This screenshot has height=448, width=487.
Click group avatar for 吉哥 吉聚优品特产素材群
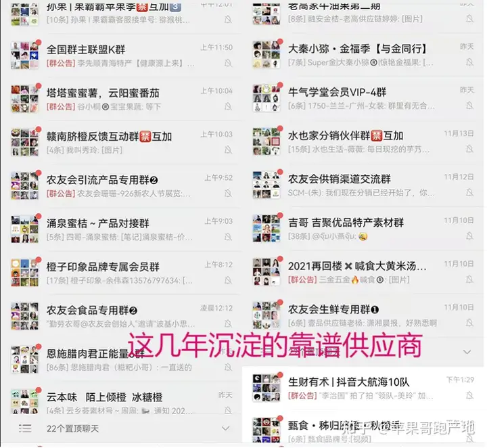tap(266, 228)
